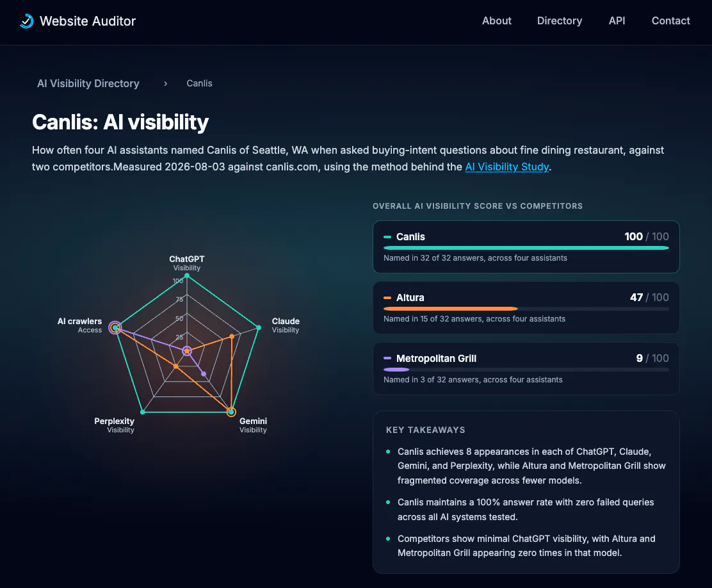Viewport: 712px width, 588px height.
Task: Click 'Named in 3 of 32 answers' text
Action: [473, 380]
